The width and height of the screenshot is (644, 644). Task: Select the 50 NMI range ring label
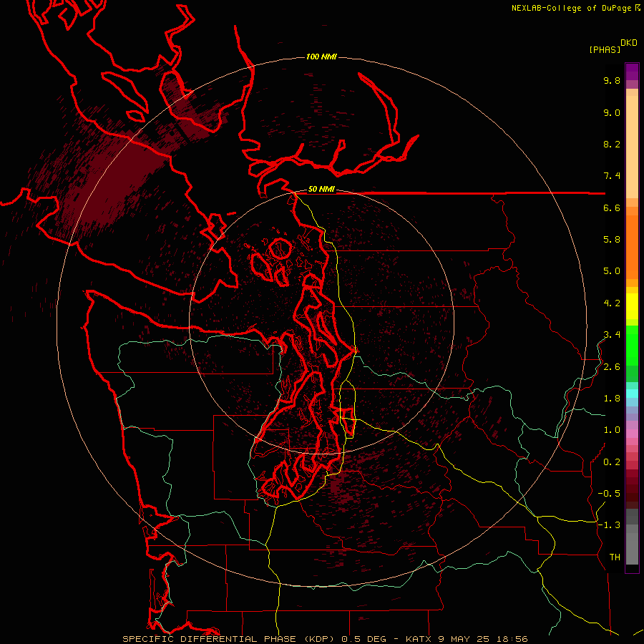point(321,190)
